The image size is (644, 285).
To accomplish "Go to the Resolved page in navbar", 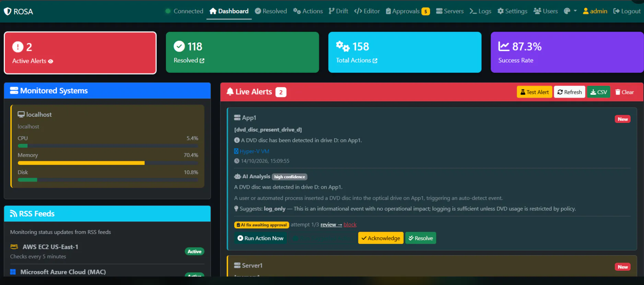I will (x=271, y=11).
